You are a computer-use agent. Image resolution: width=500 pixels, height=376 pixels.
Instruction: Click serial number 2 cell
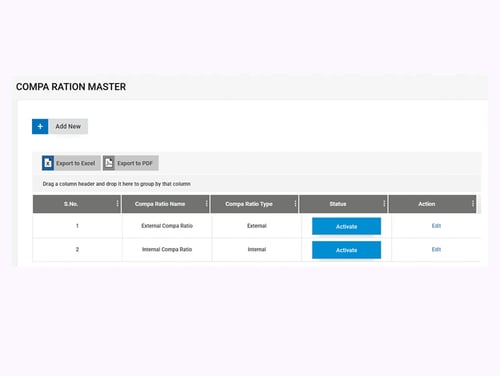point(77,249)
